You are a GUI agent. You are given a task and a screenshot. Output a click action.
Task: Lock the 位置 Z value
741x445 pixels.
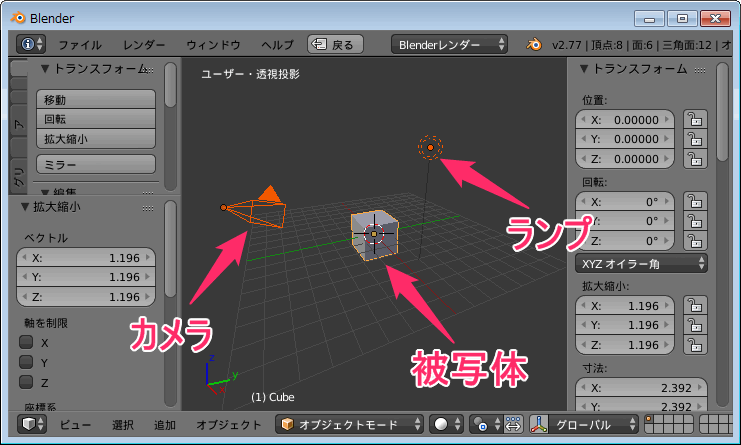(695, 159)
